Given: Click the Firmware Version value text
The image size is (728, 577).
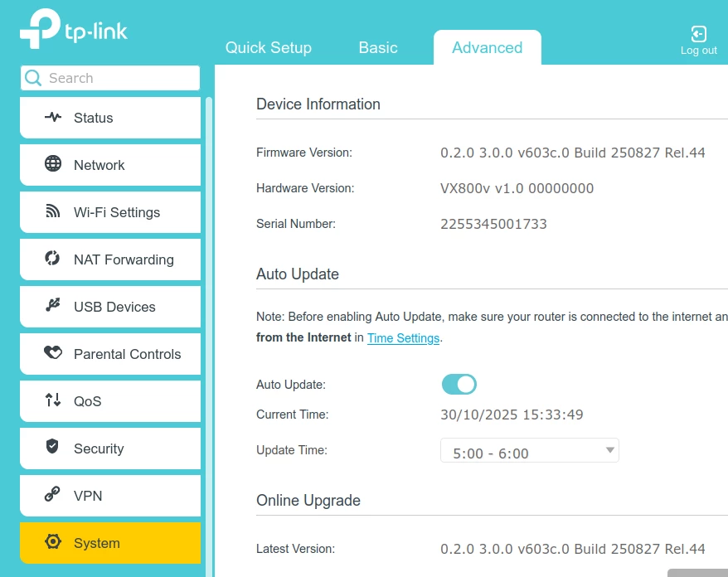Looking at the screenshot, I should tap(572, 153).
